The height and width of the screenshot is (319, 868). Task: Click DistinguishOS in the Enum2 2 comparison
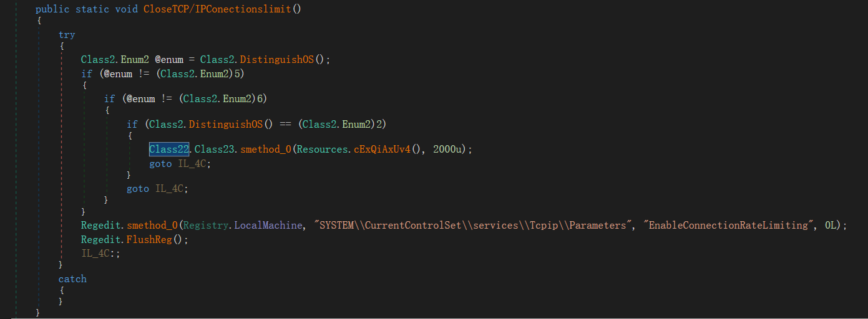pos(225,124)
